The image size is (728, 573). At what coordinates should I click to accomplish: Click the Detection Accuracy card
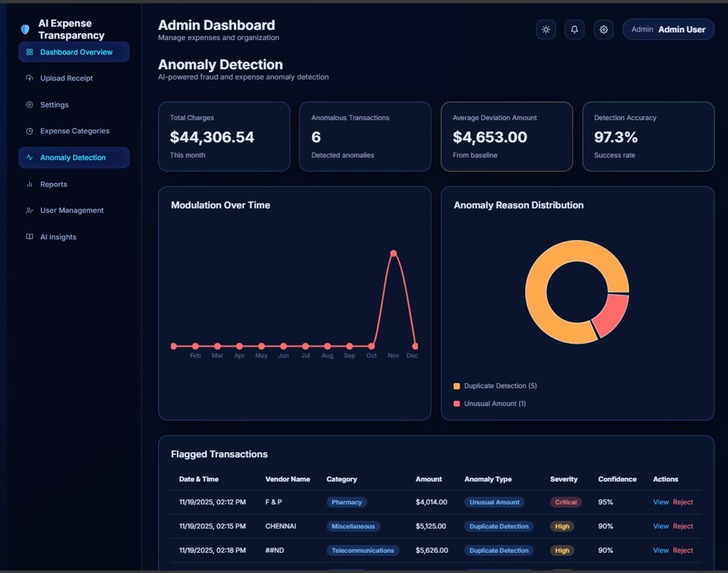pyautogui.click(x=648, y=137)
